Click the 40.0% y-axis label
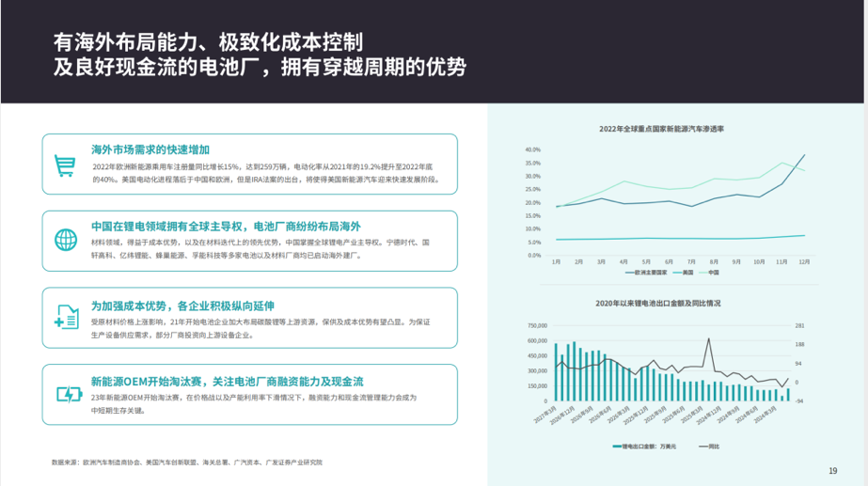The width and height of the screenshot is (868, 486). tap(532, 149)
